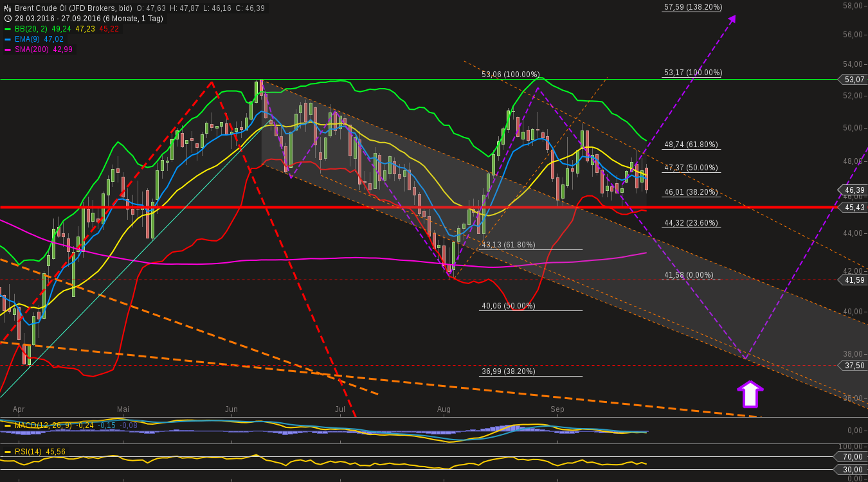This screenshot has height=482, width=868.
Task: Click the 41,58 (0.00%) Fibonacci label
Action: (689, 275)
